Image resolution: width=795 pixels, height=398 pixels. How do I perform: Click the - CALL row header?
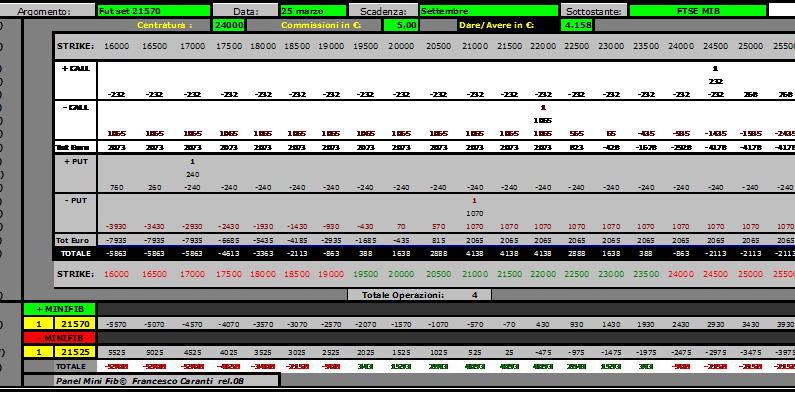tap(76, 107)
